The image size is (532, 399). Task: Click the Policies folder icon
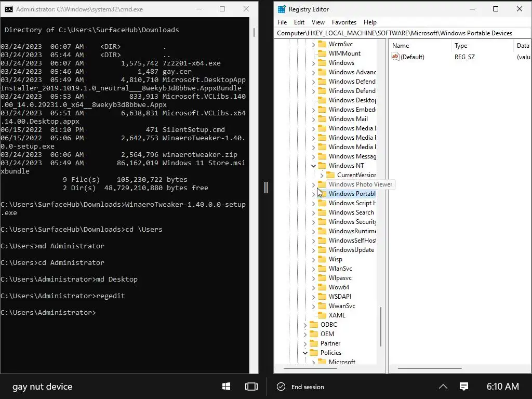click(314, 353)
